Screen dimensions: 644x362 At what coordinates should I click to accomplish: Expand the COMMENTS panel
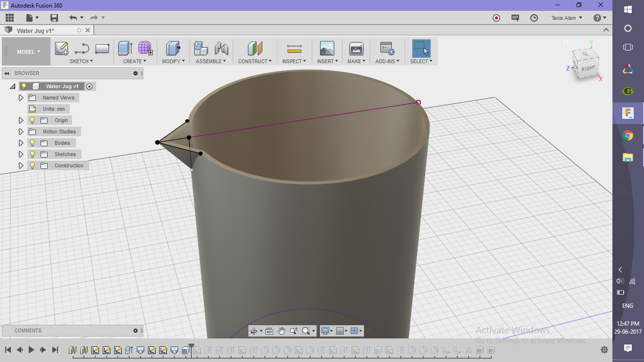tap(135, 330)
